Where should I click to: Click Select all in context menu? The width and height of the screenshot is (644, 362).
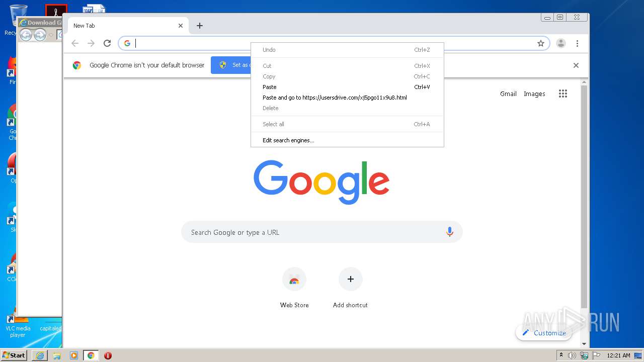click(x=347, y=124)
